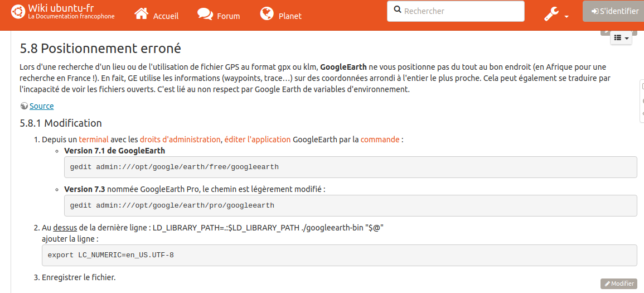Follow the 'terminal' link
The height and width of the screenshot is (293, 644).
tap(93, 140)
